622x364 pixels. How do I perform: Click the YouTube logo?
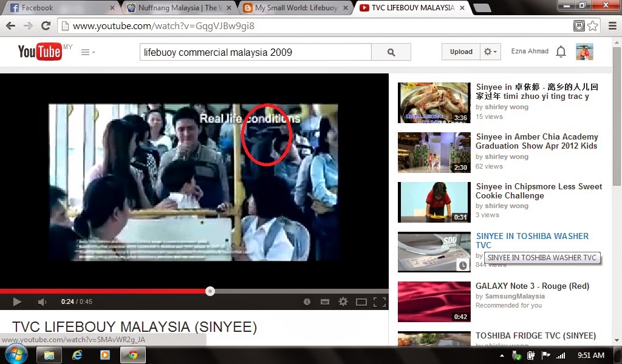tap(39, 52)
